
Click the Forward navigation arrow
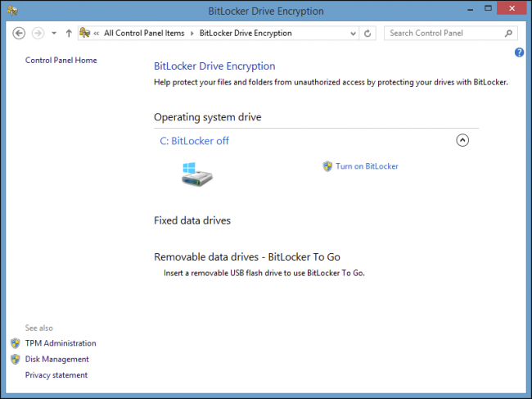pyautogui.click(x=38, y=34)
